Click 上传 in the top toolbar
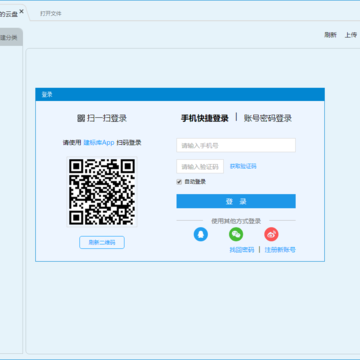The width and height of the screenshot is (360, 360). click(x=351, y=35)
